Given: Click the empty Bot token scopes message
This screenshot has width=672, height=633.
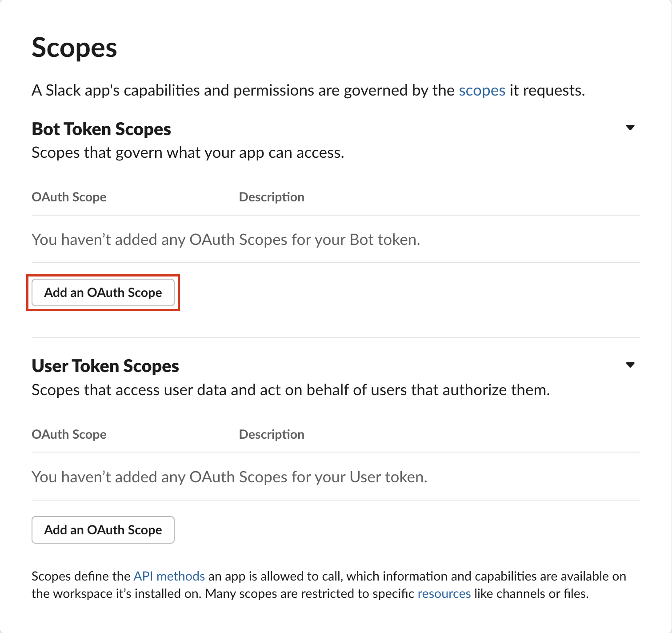Looking at the screenshot, I should pyautogui.click(x=226, y=240).
